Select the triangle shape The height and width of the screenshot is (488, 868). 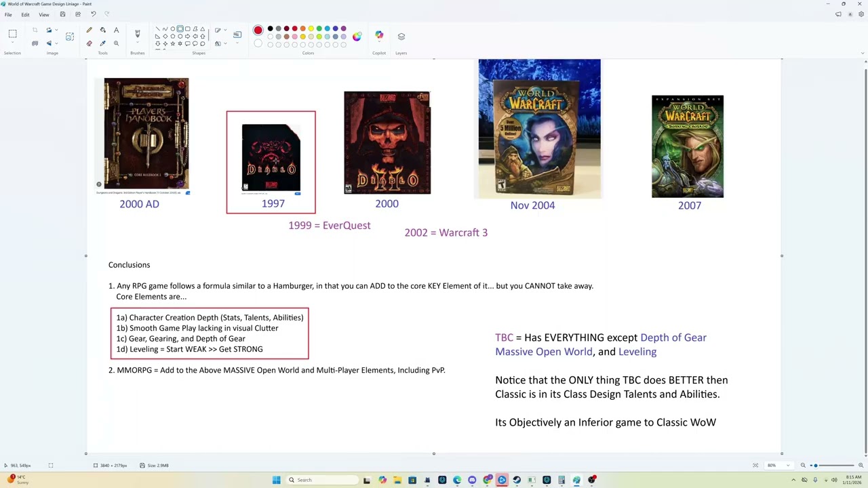(x=202, y=28)
